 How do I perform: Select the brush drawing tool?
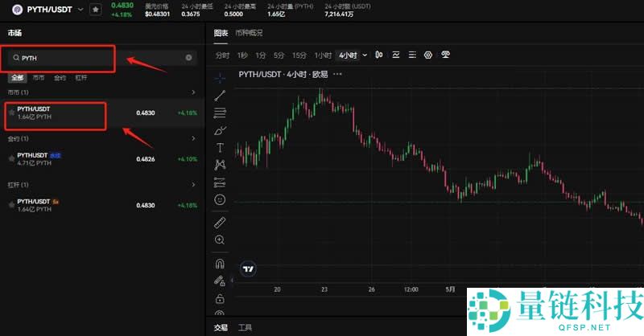220,130
